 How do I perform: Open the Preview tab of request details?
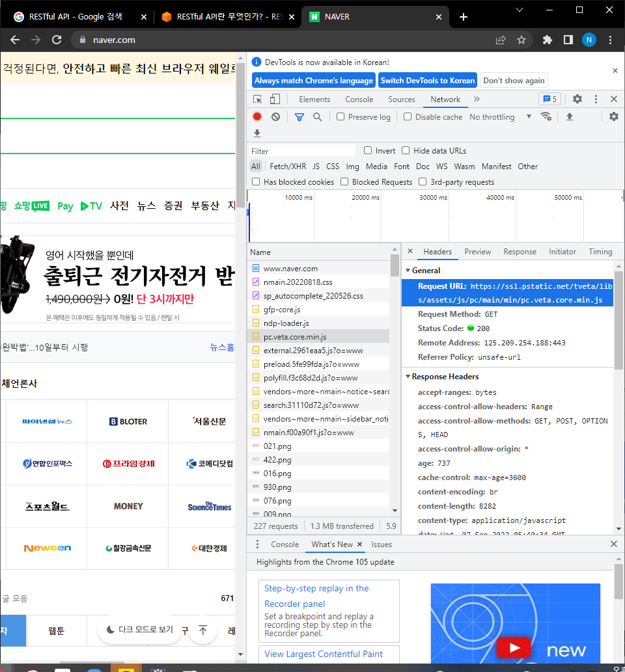(477, 252)
